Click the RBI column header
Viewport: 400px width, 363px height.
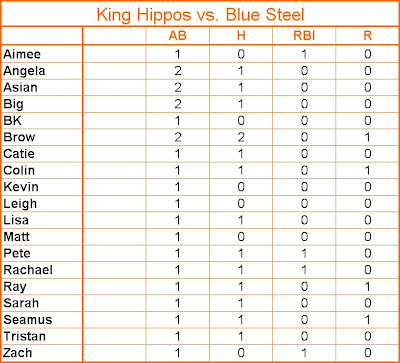[304, 36]
